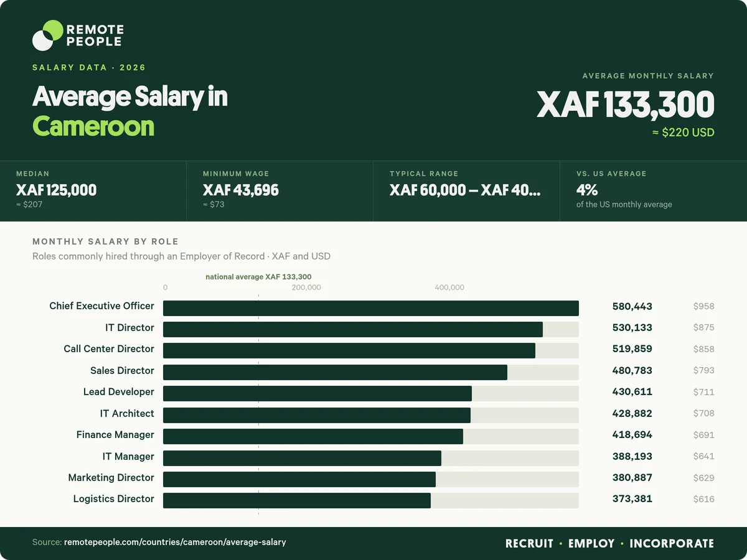747x560 pixels.
Task: Click the 'Average Salary in' heading
Action: [130, 97]
